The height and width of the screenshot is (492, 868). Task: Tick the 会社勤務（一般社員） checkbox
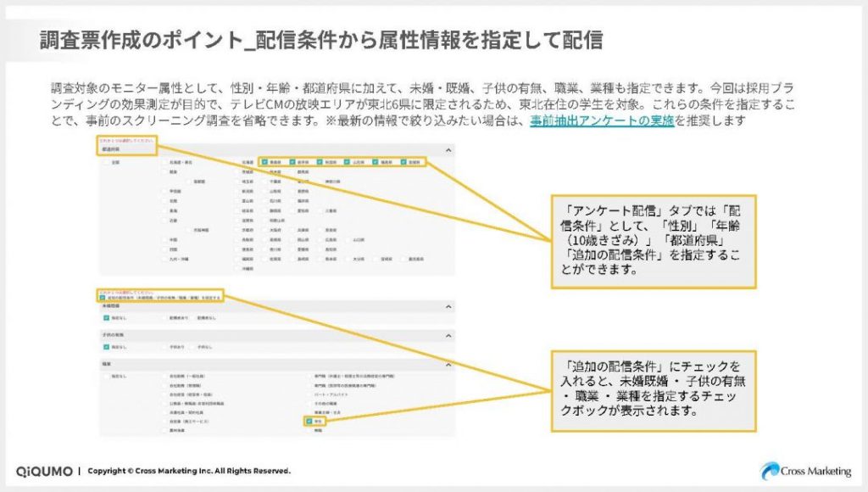(164, 376)
